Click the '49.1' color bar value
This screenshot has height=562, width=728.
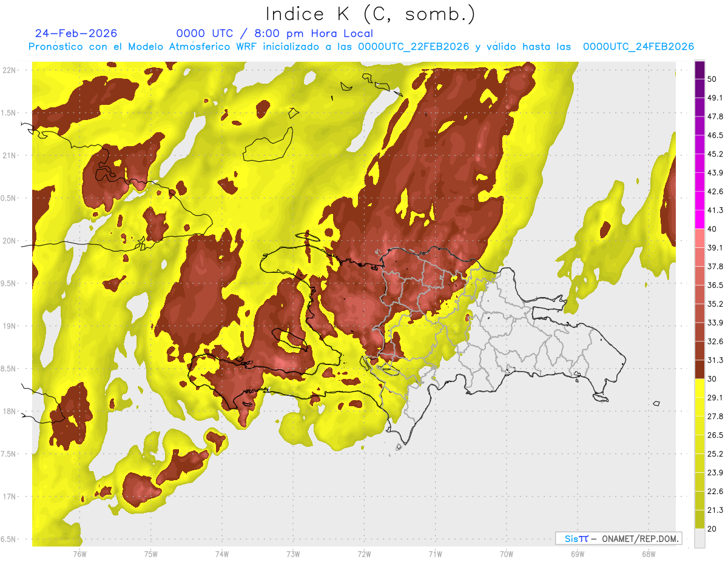pyautogui.click(x=715, y=98)
